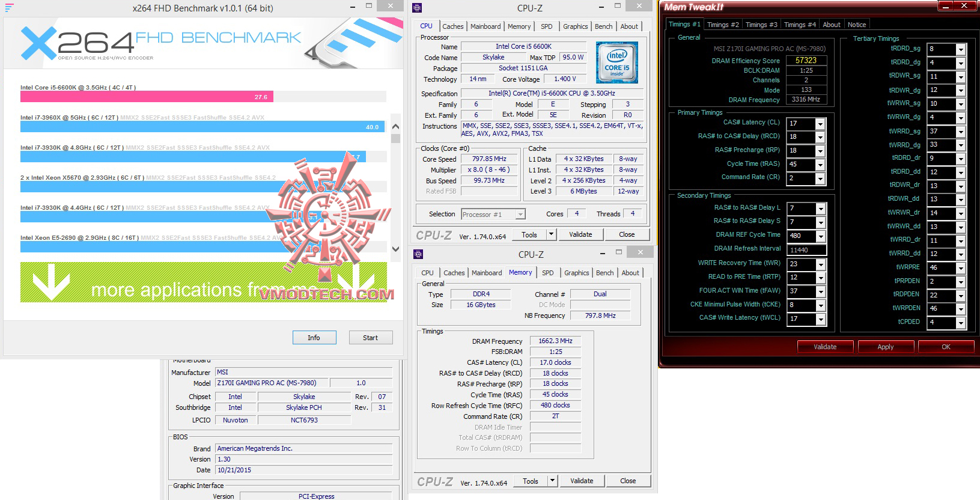Open Timings #4 tab in Mem TweakIt

coord(800,25)
